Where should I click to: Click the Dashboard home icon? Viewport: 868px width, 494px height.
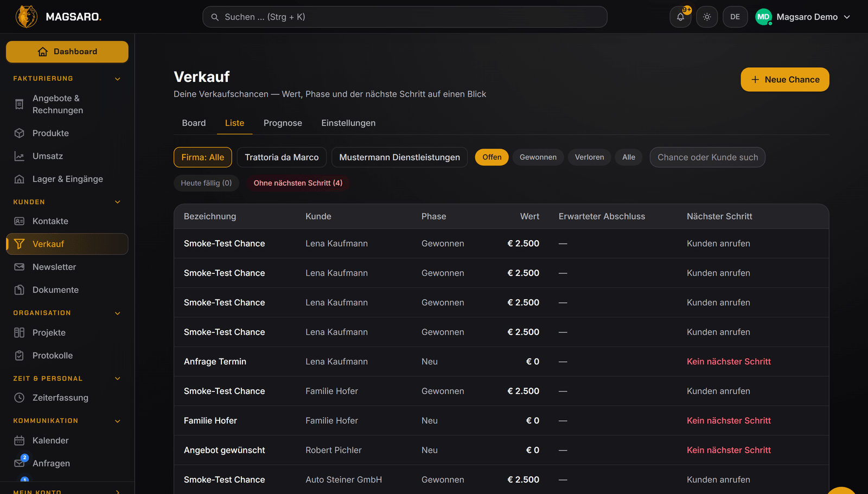coord(43,52)
